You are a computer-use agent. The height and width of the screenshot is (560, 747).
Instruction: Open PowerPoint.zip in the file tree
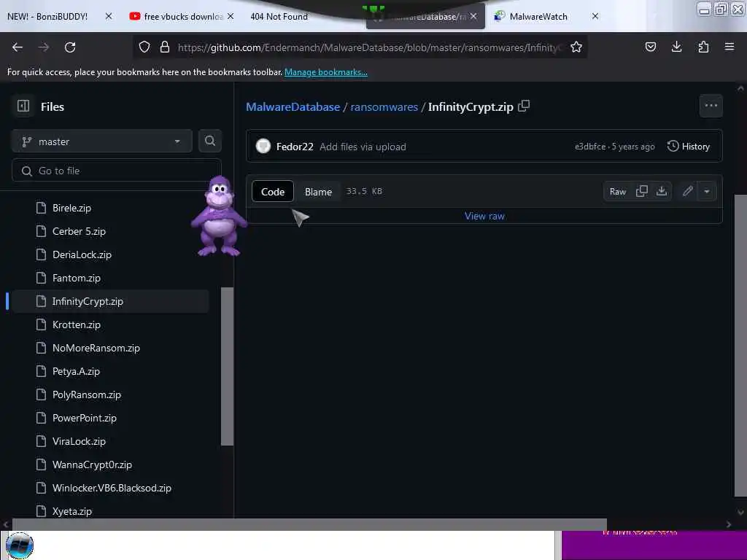point(85,418)
